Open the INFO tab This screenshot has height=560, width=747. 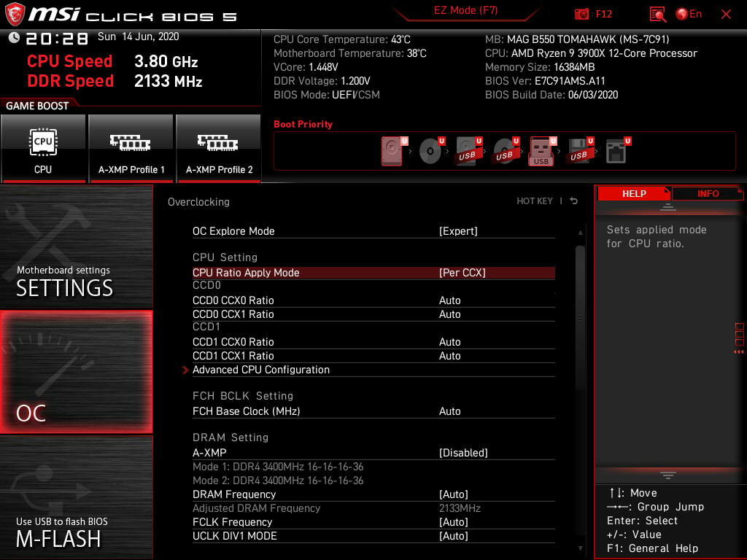(708, 194)
